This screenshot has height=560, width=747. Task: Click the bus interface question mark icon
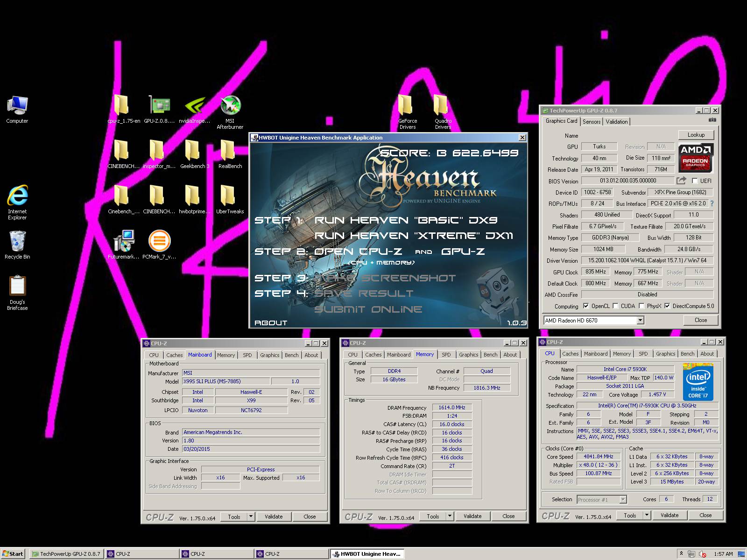pyautogui.click(x=712, y=203)
